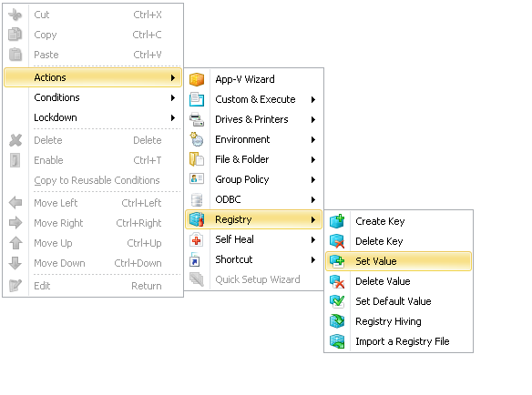
Task: Click the Paste clipboard icon
Action: click(x=15, y=55)
